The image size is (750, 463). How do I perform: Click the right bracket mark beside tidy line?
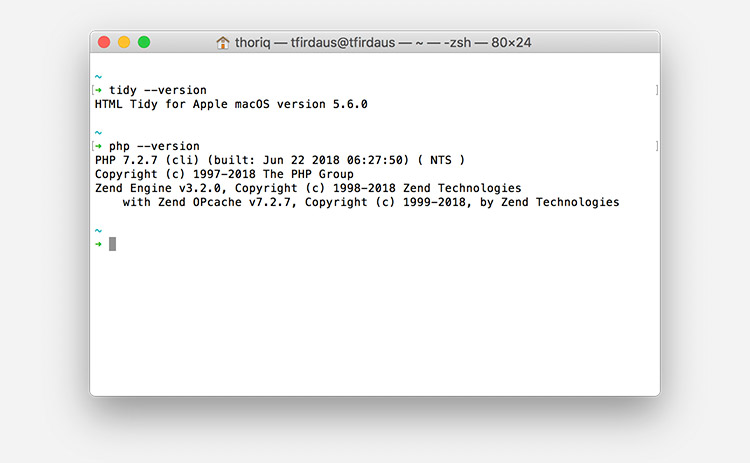click(x=657, y=90)
